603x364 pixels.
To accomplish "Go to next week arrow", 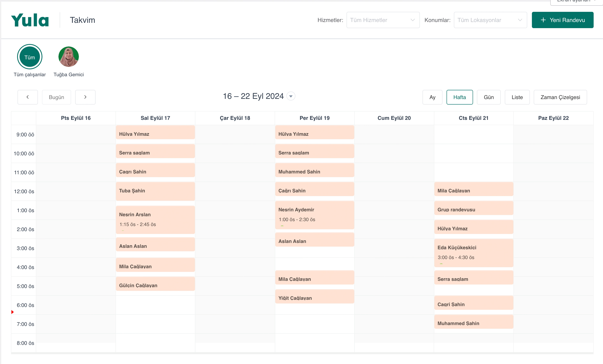I will tap(85, 97).
